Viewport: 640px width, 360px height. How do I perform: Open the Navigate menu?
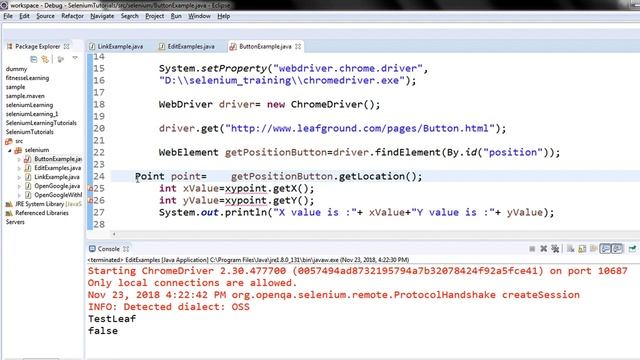[x=102, y=16]
